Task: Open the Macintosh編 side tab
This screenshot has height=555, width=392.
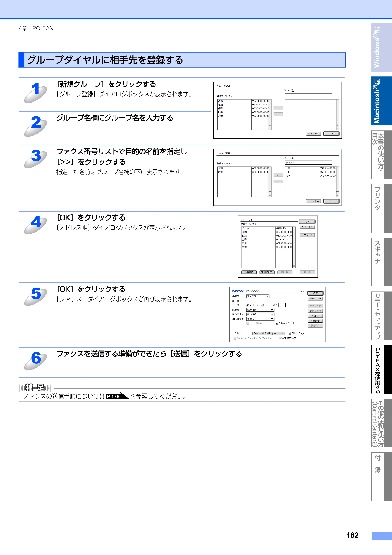Action: point(381,101)
